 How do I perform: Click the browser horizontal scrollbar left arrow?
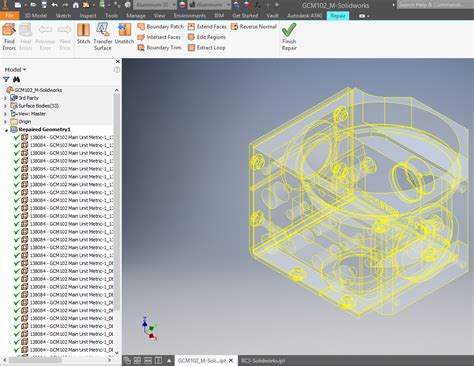[x=5, y=360]
